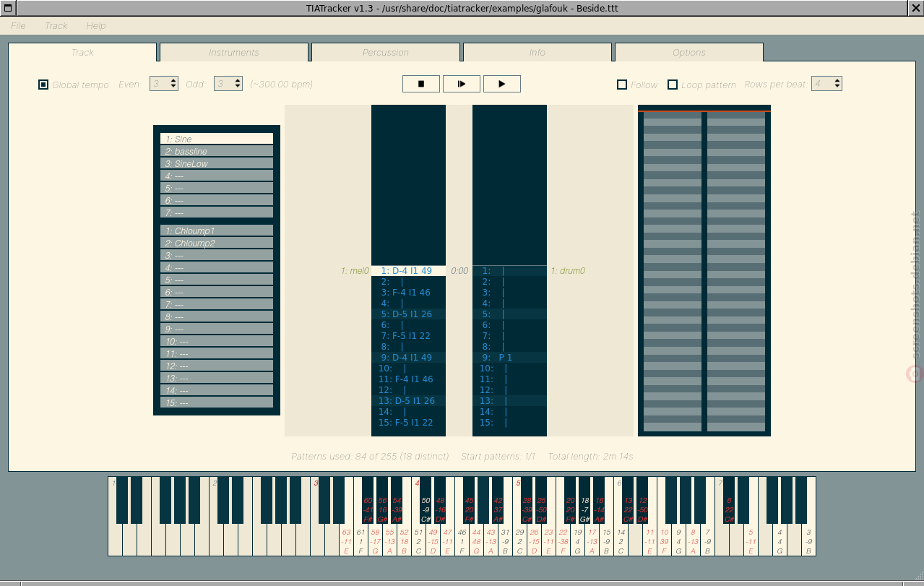The width and height of the screenshot is (924, 586).
Task: Switch to the Options tab
Action: [689, 52]
